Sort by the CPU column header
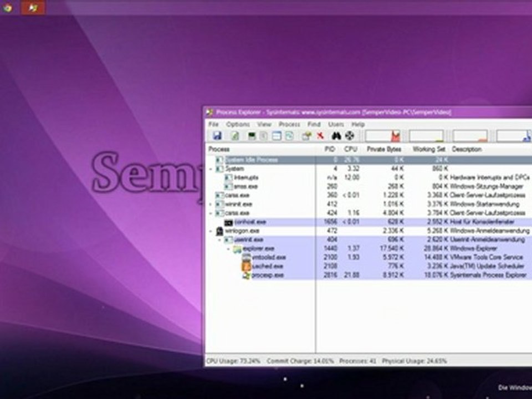 tap(350, 149)
